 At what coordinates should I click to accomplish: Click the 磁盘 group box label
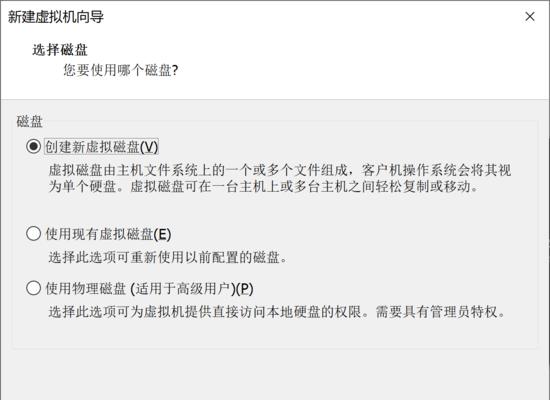click(29, 121)
